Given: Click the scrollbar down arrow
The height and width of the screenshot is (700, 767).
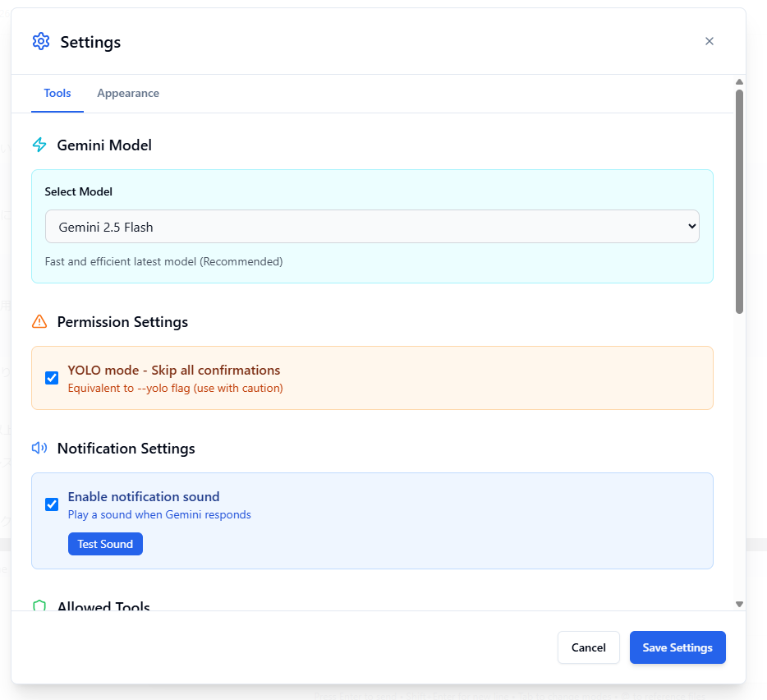Looking at the screenshot, I should pyautogui.click(x=739, y=604).
